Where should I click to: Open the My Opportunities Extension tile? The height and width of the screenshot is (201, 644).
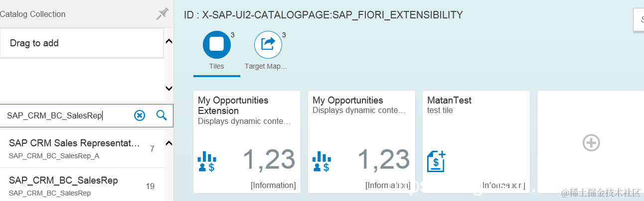[x=247, y=141]
